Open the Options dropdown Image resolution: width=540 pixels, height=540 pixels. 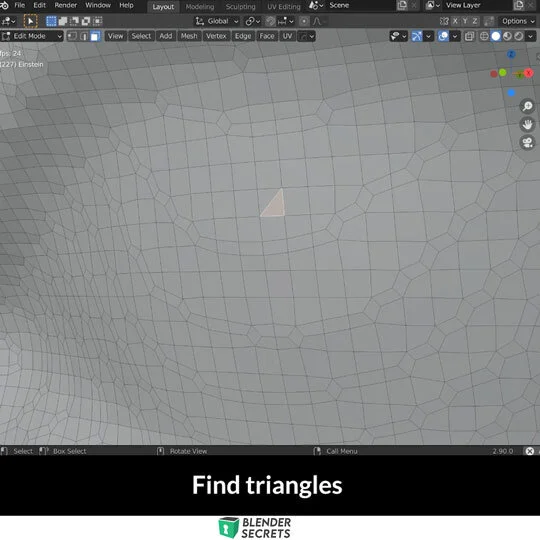tap(518, 21)
